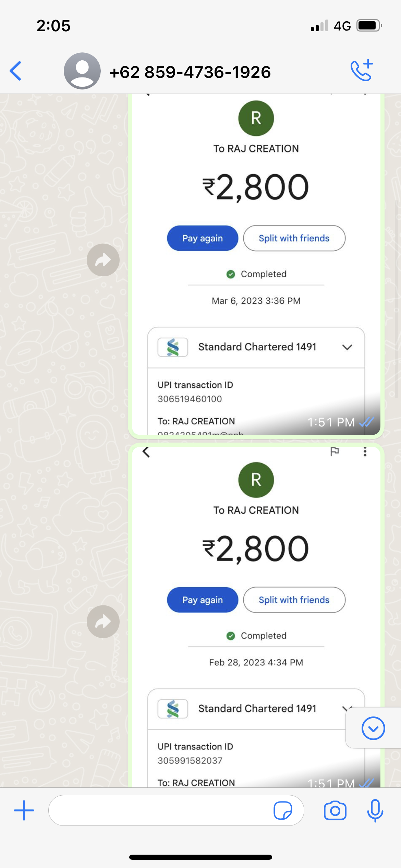Tap the back arrow to leave chat
Screen dimensions: 401x868
(16, 71)
